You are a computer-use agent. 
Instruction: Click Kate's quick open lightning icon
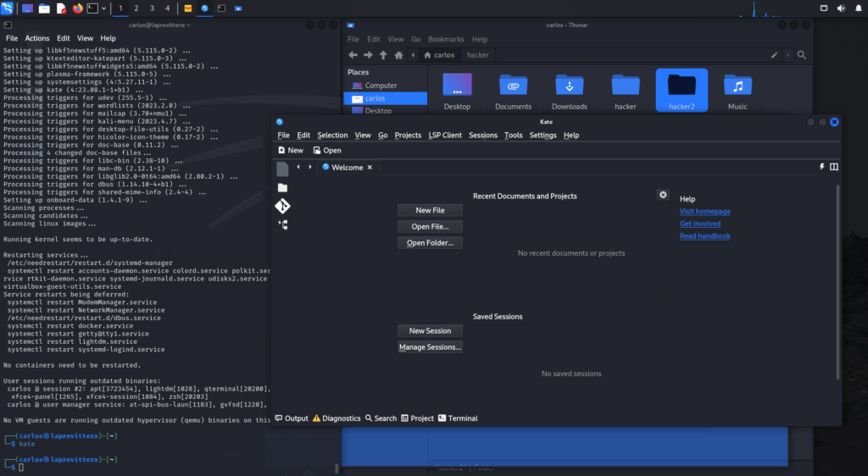821,166
